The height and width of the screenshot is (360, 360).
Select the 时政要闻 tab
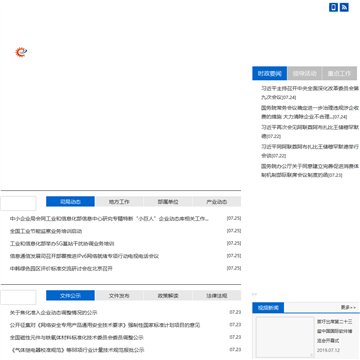[x=269, y=73]
